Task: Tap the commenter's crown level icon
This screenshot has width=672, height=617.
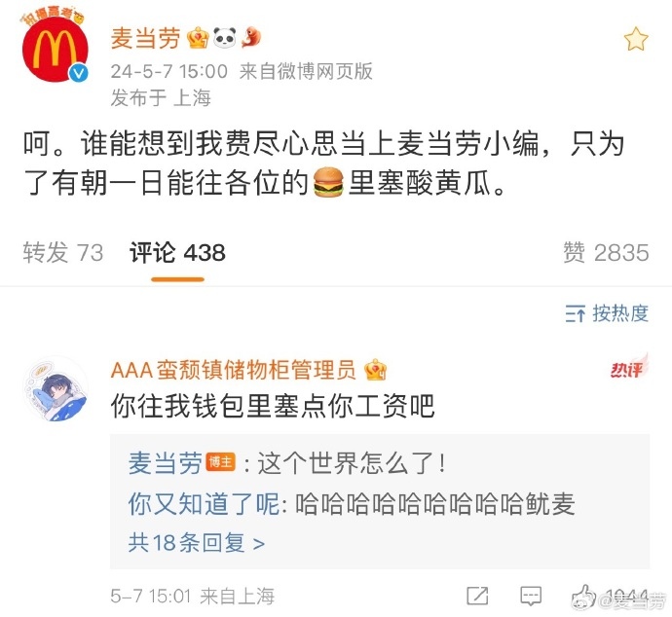Action: coord(375,370)
